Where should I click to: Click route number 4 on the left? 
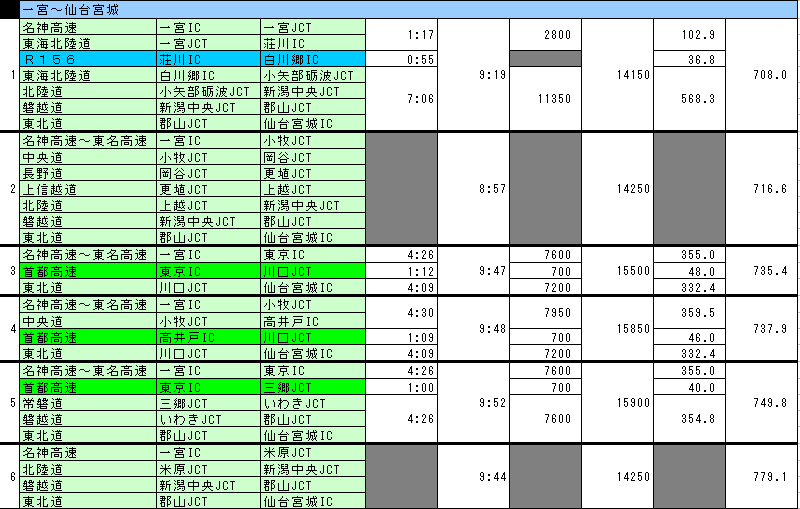[x=12, y=329]
